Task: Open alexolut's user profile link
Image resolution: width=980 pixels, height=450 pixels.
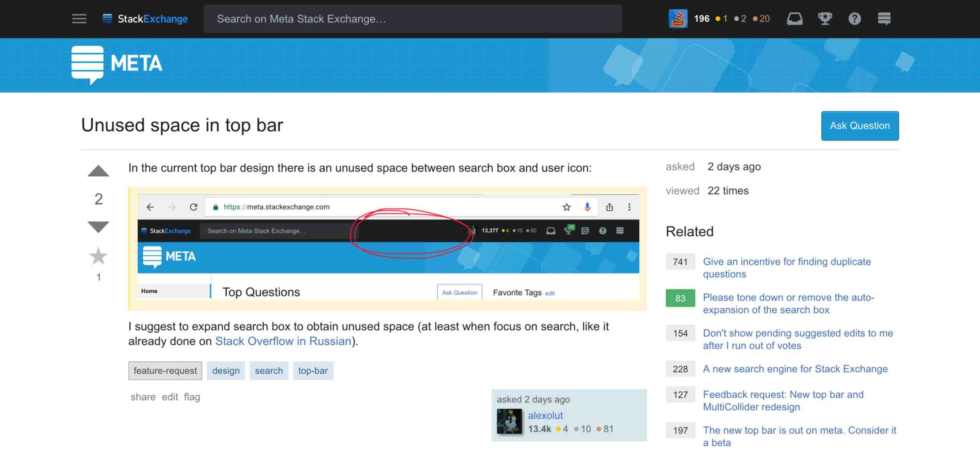Action: pyautogui.click(x=545, y=415)
